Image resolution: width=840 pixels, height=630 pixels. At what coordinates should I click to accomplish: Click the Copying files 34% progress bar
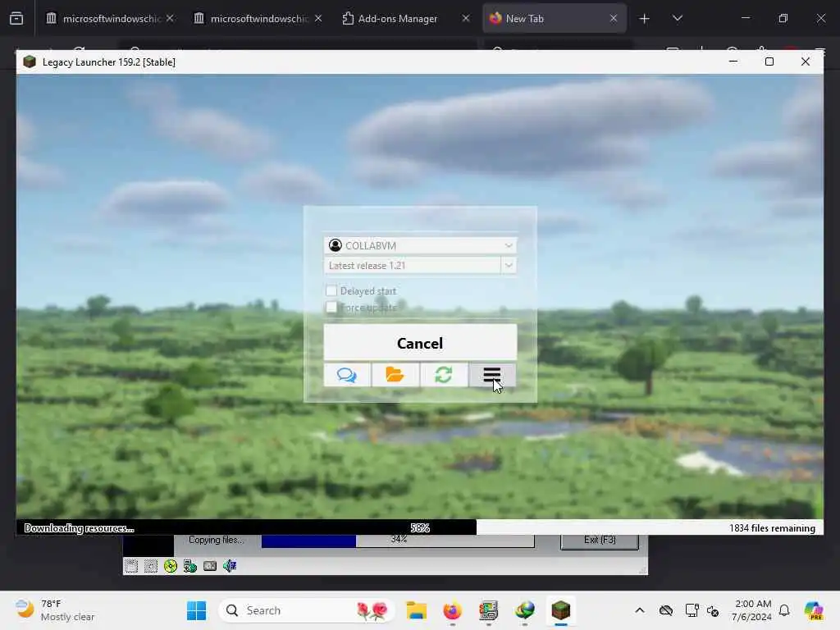pos(398,540)
